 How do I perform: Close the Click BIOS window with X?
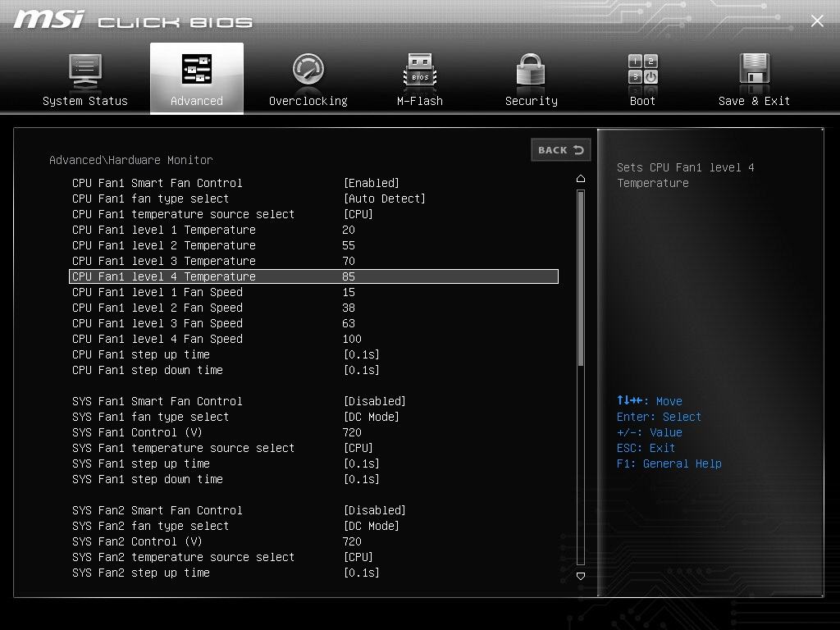point(817,21)
